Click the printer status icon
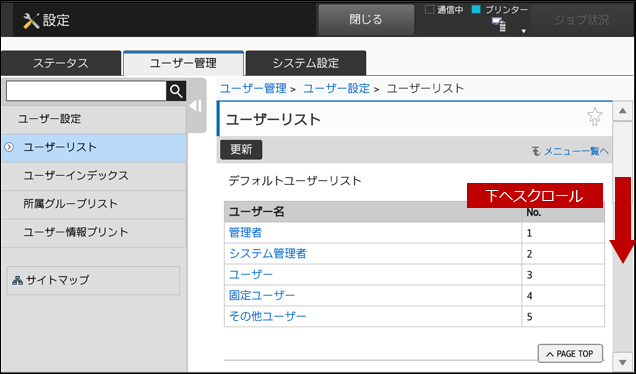Screen dimensions: 636x374 pos(499,24)
